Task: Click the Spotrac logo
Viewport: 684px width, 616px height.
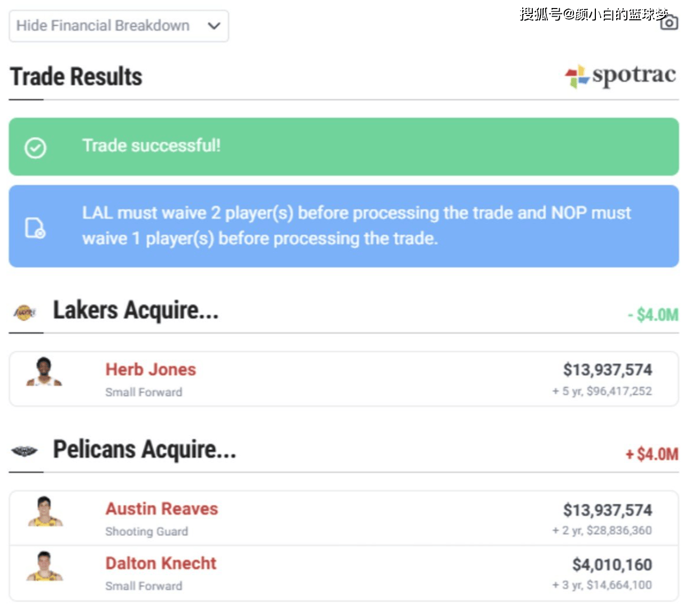Action: tap(620, 76)
